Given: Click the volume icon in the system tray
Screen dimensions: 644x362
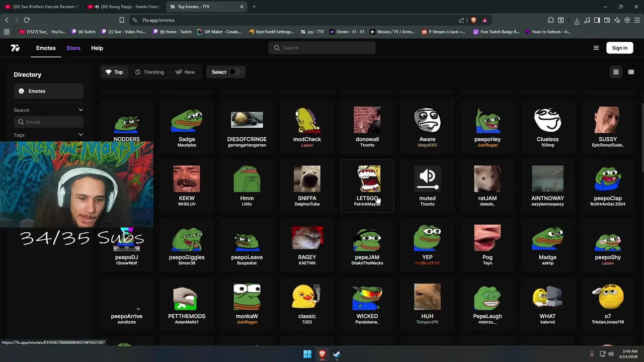Looking at the screenshot, I should 611,354.
